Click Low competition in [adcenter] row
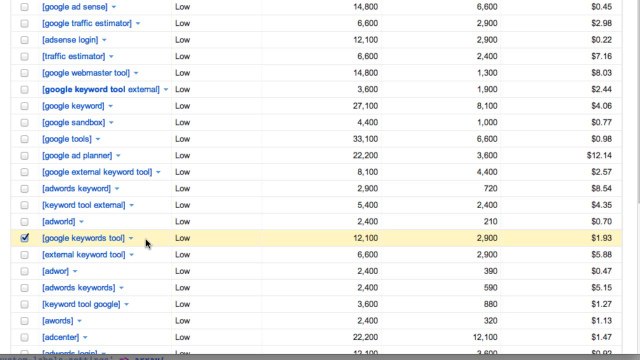 [x=182, y=337]
